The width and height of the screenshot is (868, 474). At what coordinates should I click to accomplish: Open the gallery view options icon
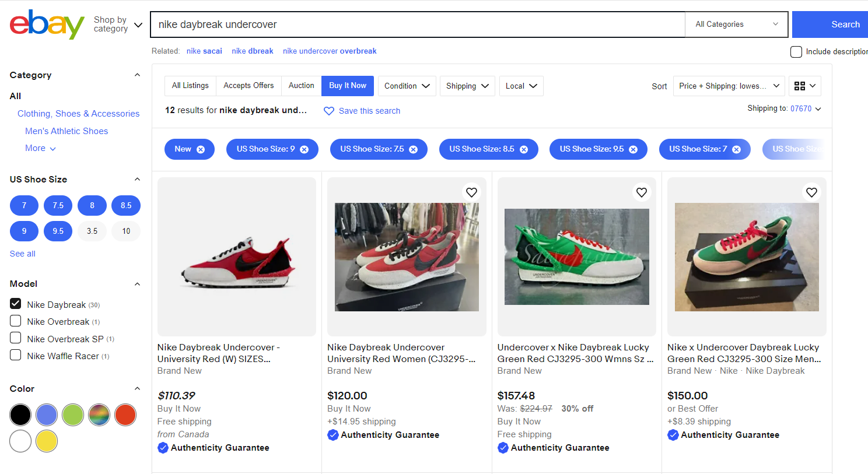805,86
